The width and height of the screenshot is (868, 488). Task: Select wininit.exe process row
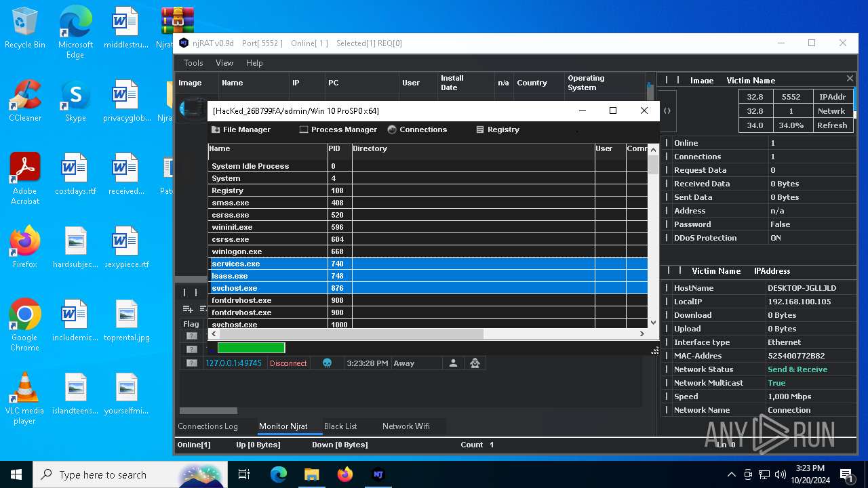pos(429,227)
